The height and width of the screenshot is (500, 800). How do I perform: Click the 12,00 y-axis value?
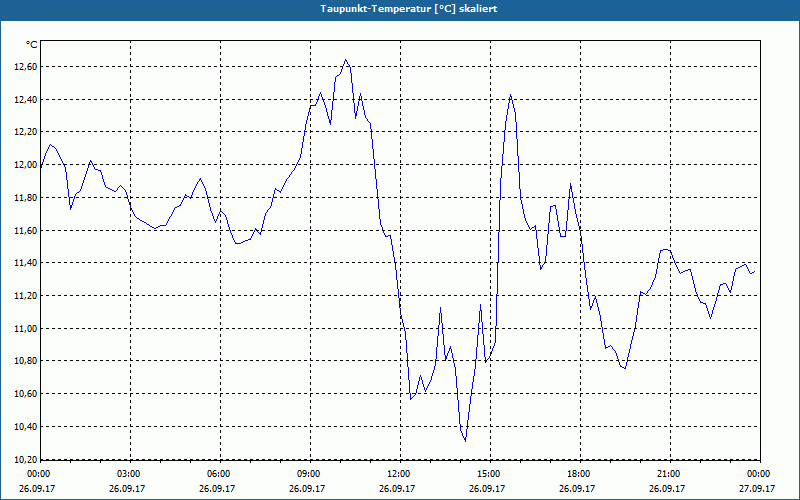click(25, 165)
